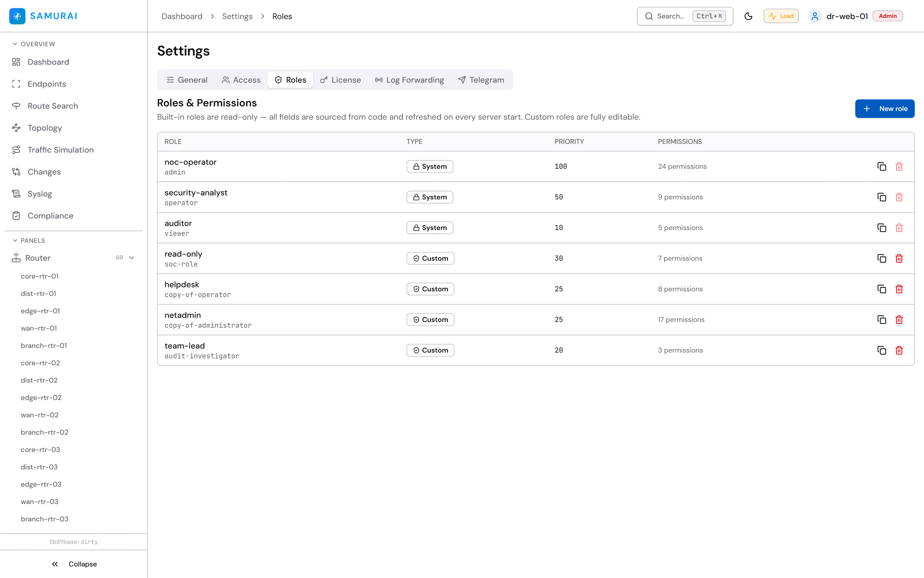
Task: Switch to the General tab
Action: pyautogui.click(x=187, y=79)
